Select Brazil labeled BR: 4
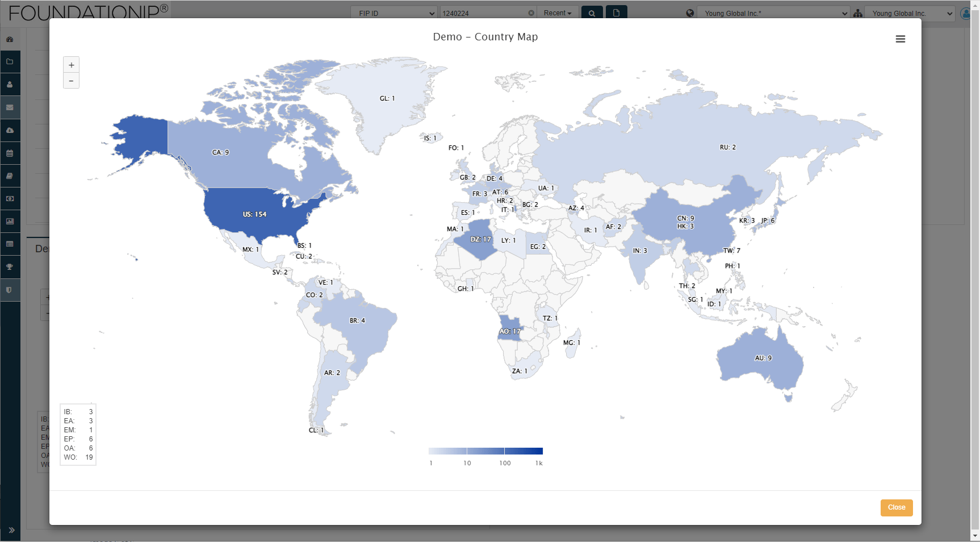This screenshot has width=980, height=542. click(x=358, y=320)
